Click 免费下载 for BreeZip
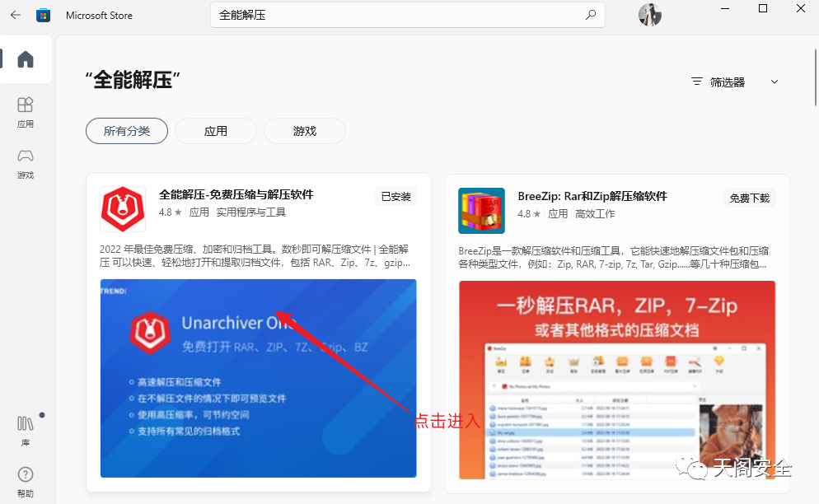819x504 pixels. click(x=750, y=198)
